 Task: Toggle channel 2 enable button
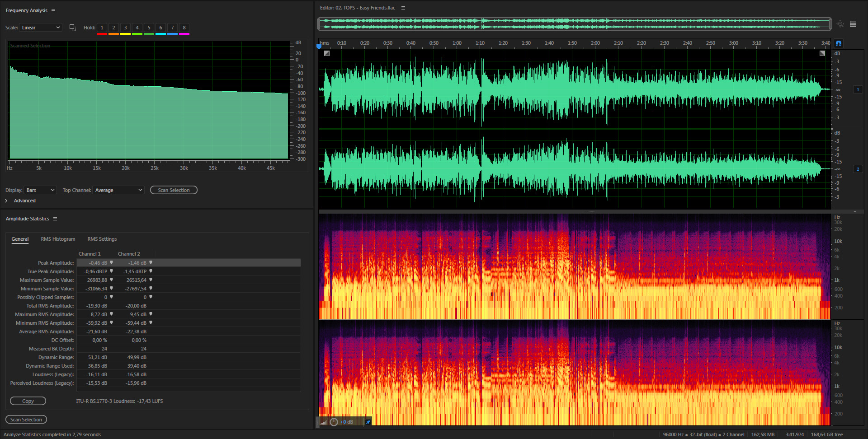pyautogui.click(x=858, y=169)
